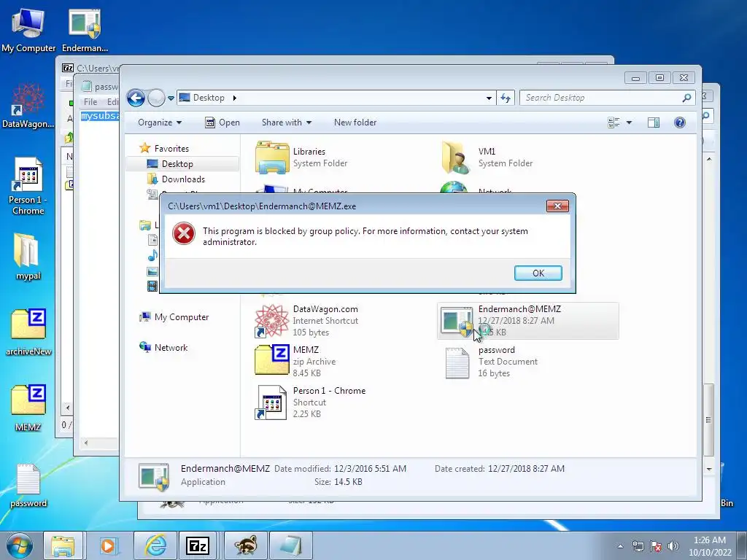The image size is (747, 560).
Task: Open Windows Explorer from taskbar
Action: click(63, 545)
